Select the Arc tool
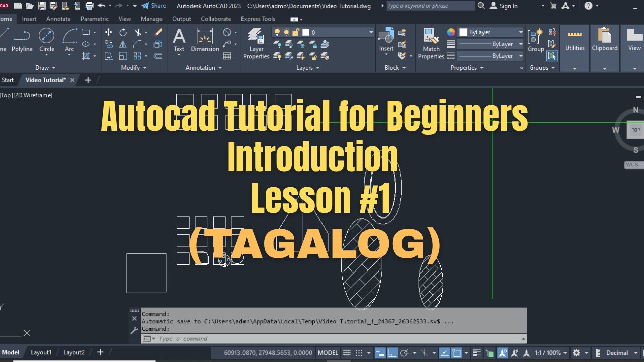Viewport: 644px width, 362px height. (x=69, y=40)
